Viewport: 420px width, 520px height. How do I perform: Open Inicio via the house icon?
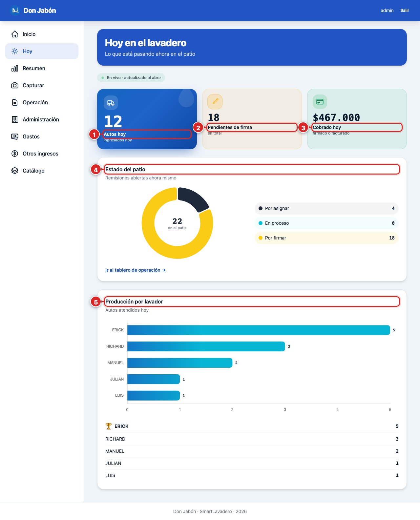pos(15,34)
